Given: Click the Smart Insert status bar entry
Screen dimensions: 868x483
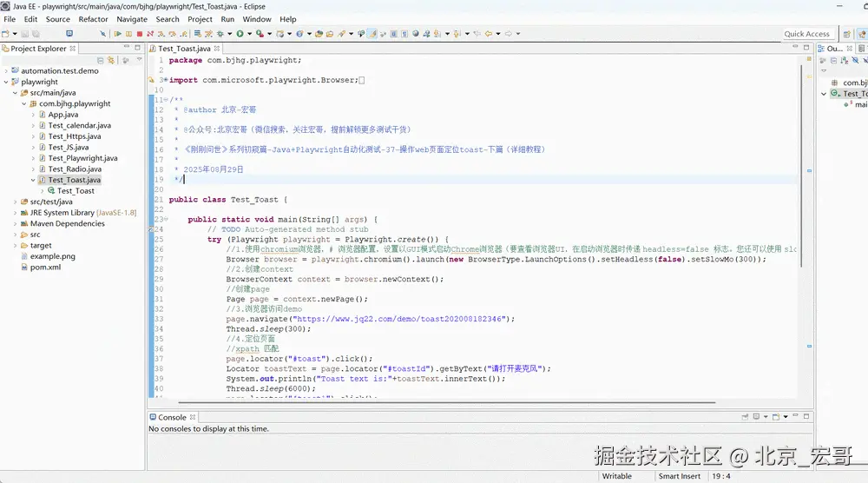Looking at the screenshot, I should 680,476.
